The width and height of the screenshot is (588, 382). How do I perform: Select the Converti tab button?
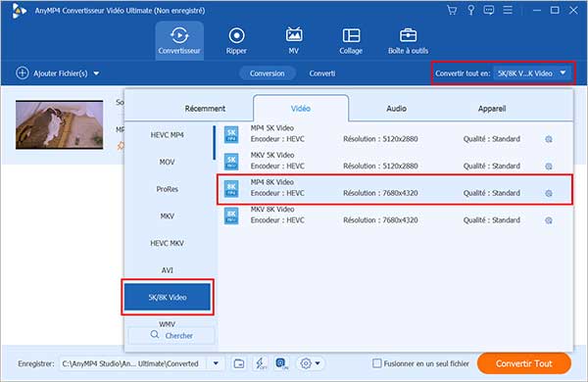click(322, 73)
